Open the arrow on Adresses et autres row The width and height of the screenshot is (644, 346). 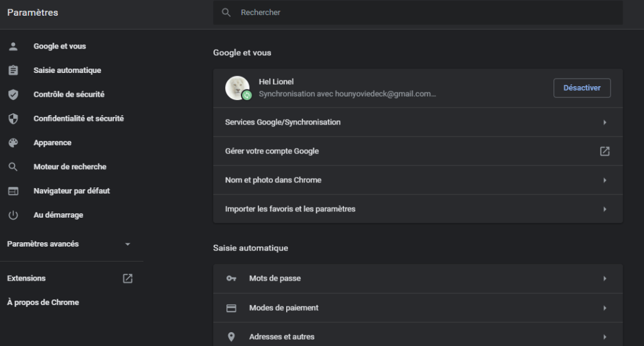coord(604,337)
